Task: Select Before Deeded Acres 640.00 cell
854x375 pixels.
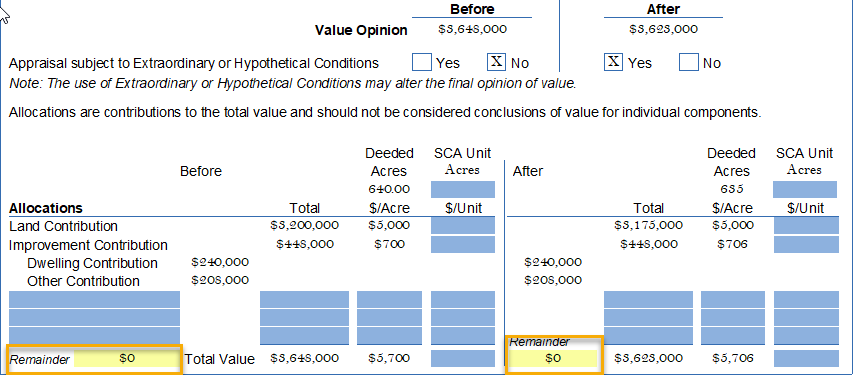Action: pyautogui.click(x=389, y=189)
